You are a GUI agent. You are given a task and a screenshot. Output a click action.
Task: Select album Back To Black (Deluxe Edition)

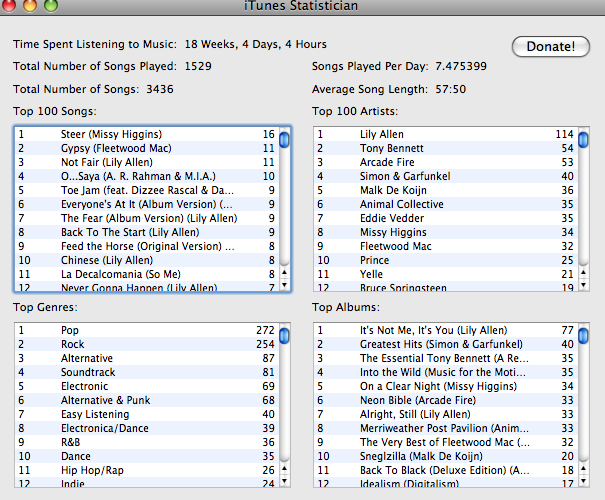446,470
